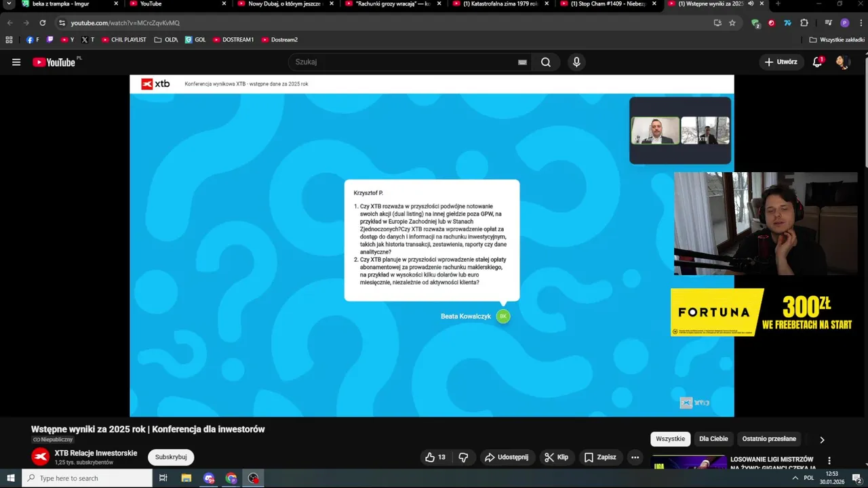Open the on-screen keyboard in search box
868x488 pixels.
coord(522,62)
